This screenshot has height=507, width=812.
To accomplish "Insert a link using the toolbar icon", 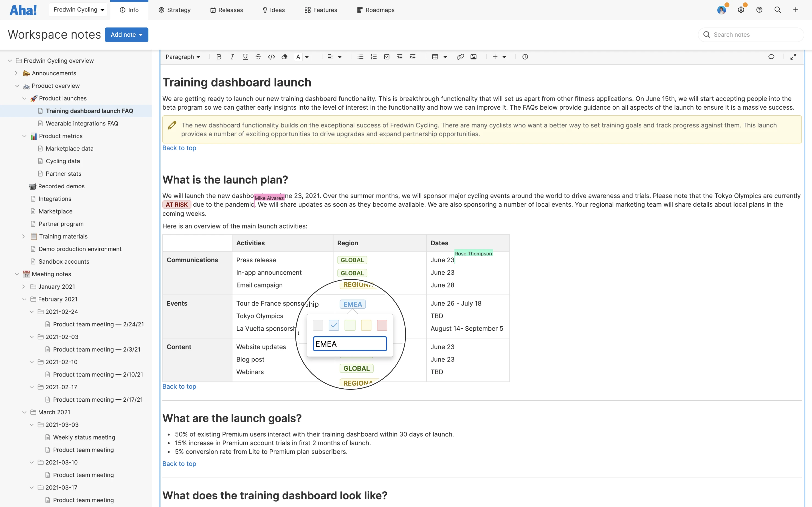I will point(460,57).
